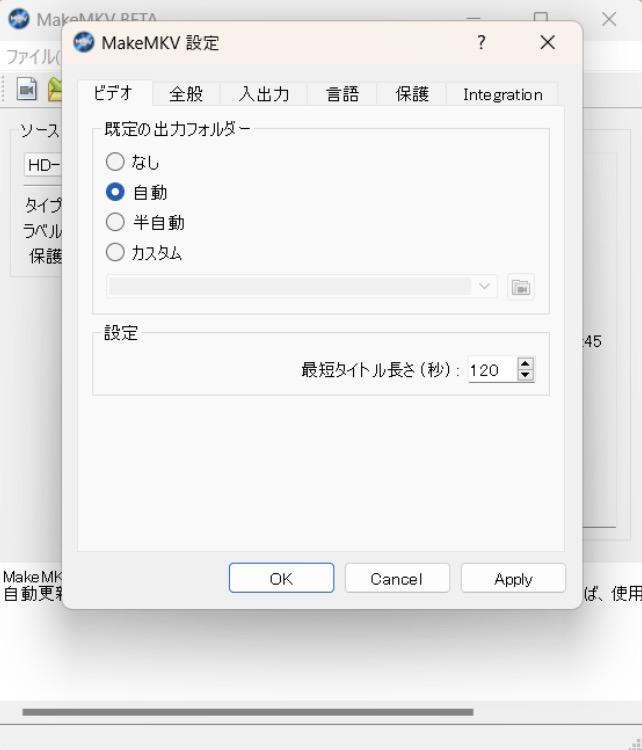This screenshot has width=642, height=750.
Task: Increase minimum title length with up arrow
Action: [525, 364]
